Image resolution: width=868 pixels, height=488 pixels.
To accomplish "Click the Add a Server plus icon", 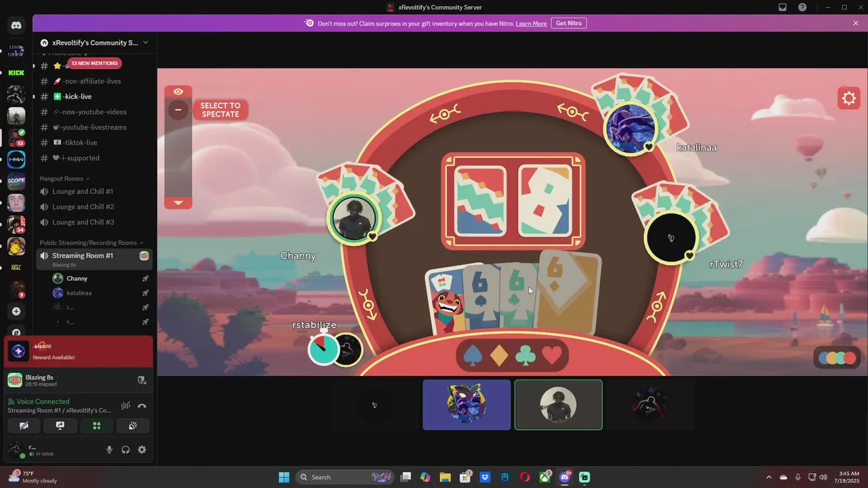I will pyautogui.click(x=16, y=311).
